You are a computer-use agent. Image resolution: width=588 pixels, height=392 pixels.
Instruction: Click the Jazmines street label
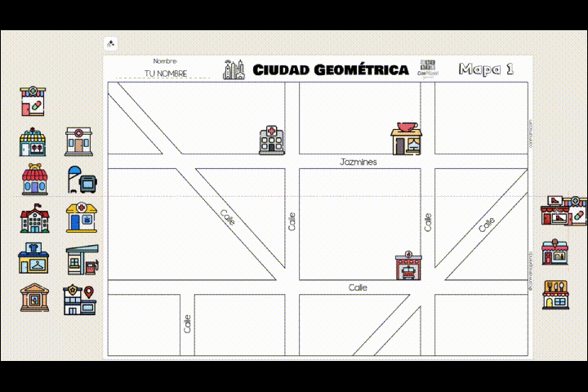pos(359,162)
